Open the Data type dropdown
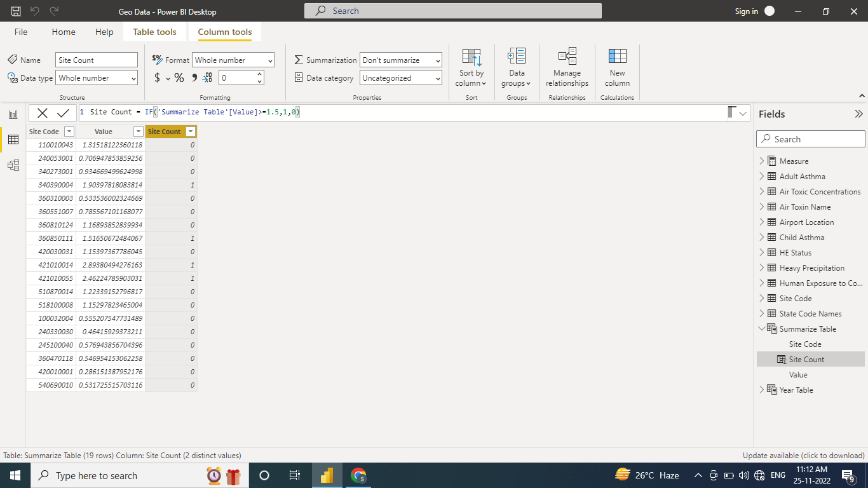The image size is (868, 488). click(x=97, y=78)
